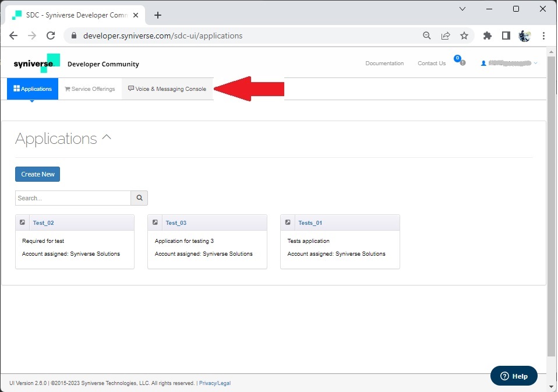Expand the Chrome tab search dropdown arrow

tap(462, 9)
